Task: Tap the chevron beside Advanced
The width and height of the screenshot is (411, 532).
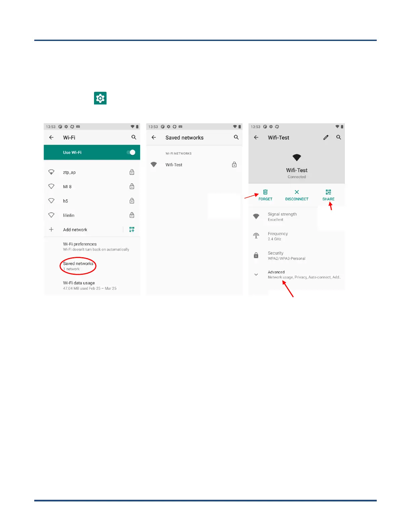Action: click(256, 275)
